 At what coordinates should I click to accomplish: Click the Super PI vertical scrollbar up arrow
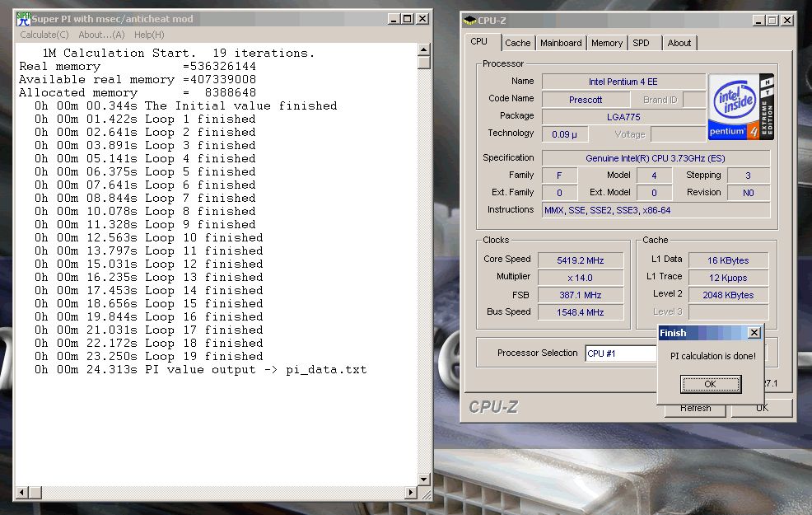[423, 49]
